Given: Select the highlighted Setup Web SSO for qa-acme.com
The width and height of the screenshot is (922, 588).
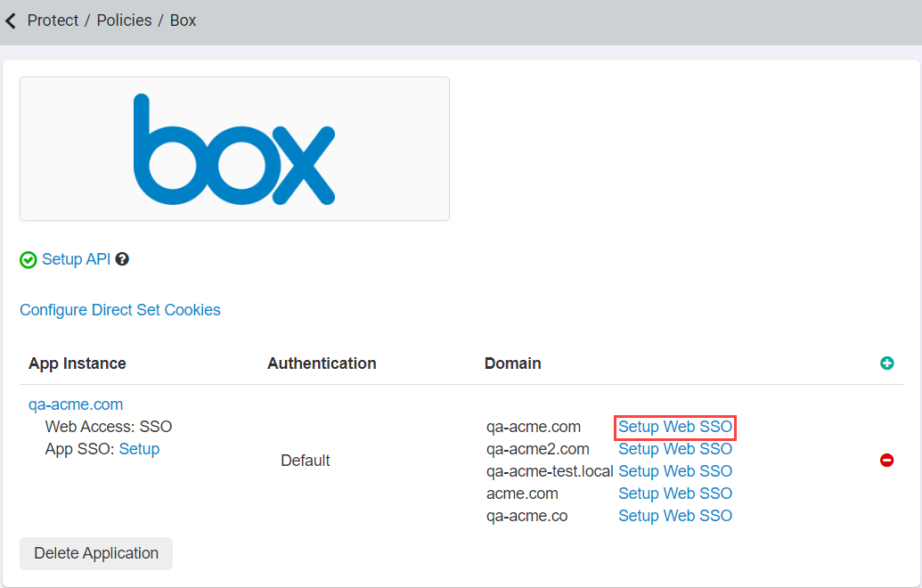Looking at the screenshot, I should click(x=674, y=427).
